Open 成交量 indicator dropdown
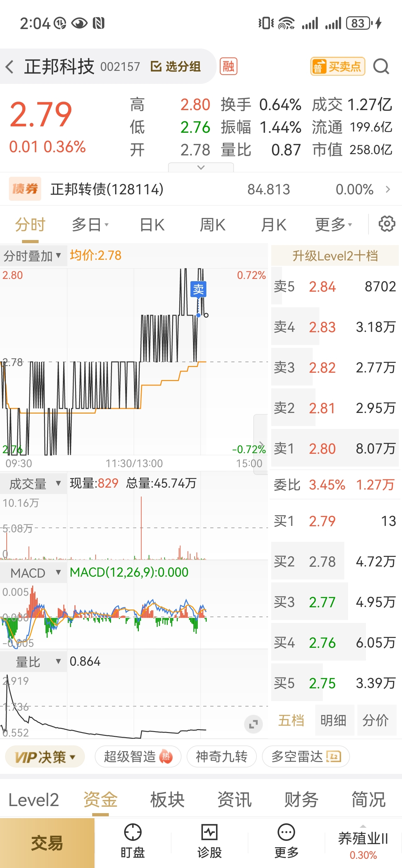This screenshot has height=868, width=402. point(33,484)
